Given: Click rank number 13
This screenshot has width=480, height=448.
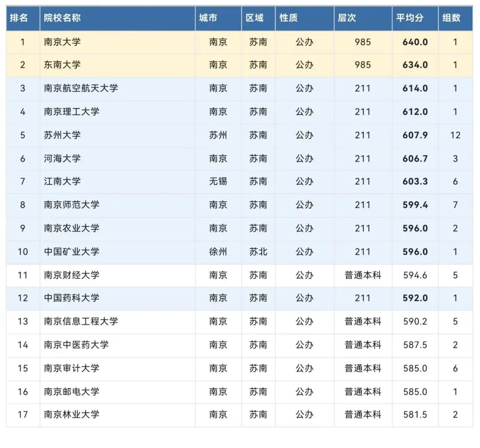Looking at the screenshot, I should (x=23, y=321).
